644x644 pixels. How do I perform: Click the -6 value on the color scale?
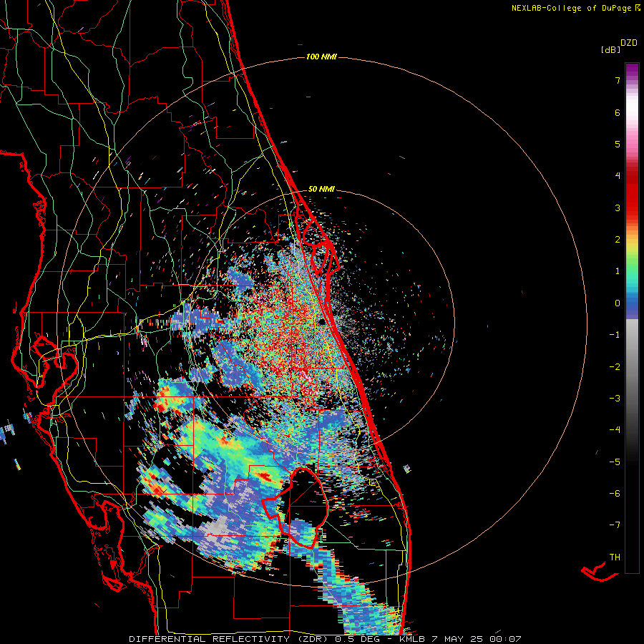[x=615, y=494]
